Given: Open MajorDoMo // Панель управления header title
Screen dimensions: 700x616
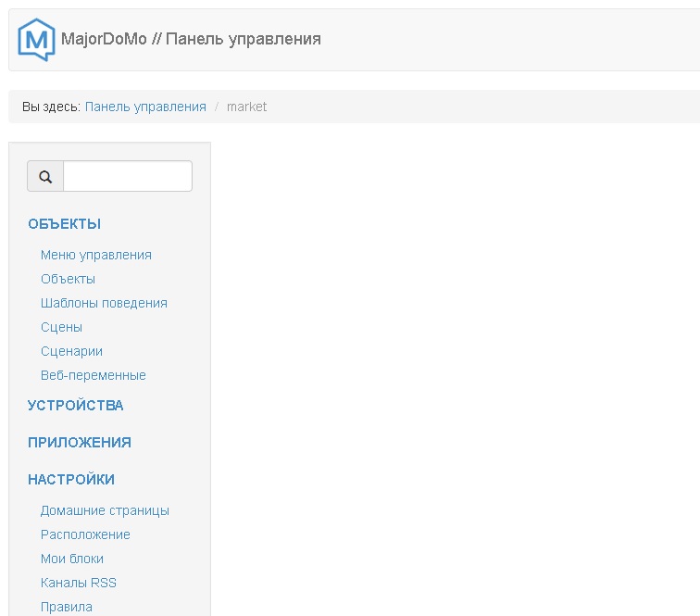Looking at the screenshot, I should 191,39.
